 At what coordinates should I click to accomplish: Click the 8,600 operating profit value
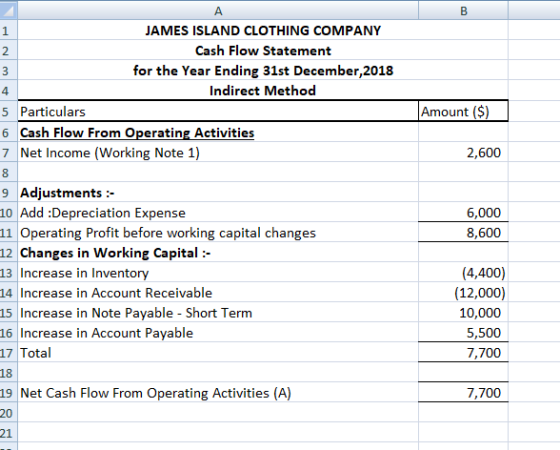[463, 233]
